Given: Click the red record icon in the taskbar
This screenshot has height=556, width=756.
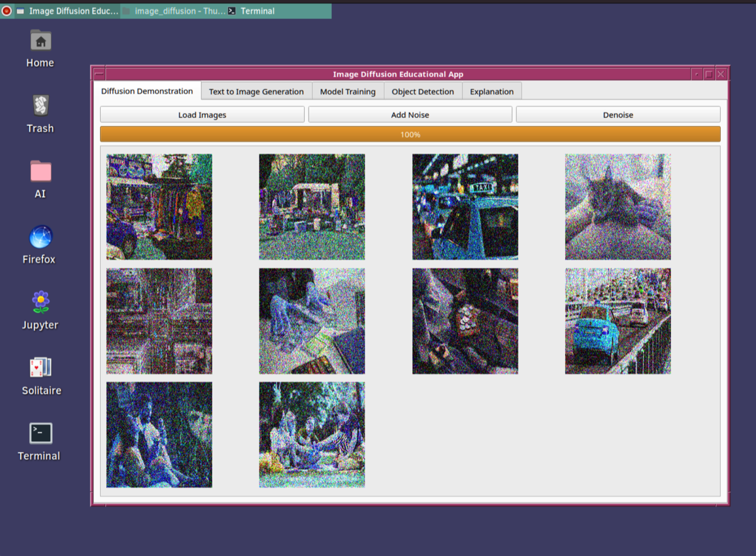Looking at the screenshot, I should (x=7, y=11).
